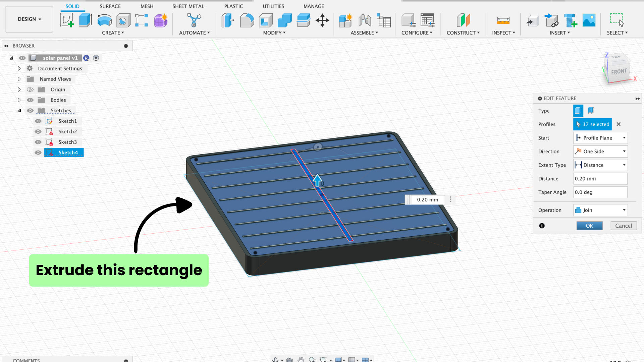Open the Start Profile Plane dropdown
The height and width of the screenshot is (362, 644).
[x=600, y=138]
